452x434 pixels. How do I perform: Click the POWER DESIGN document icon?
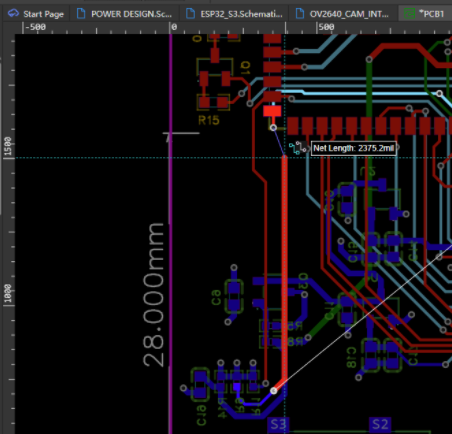(81, 14)
